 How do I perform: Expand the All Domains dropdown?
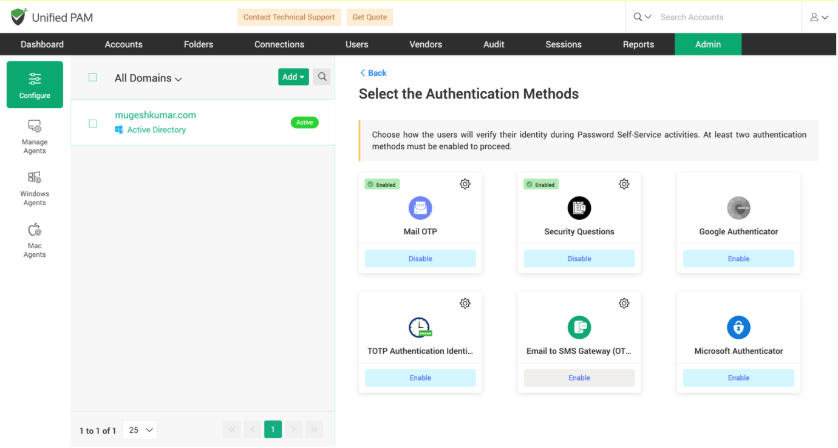(x=148, y=78)
